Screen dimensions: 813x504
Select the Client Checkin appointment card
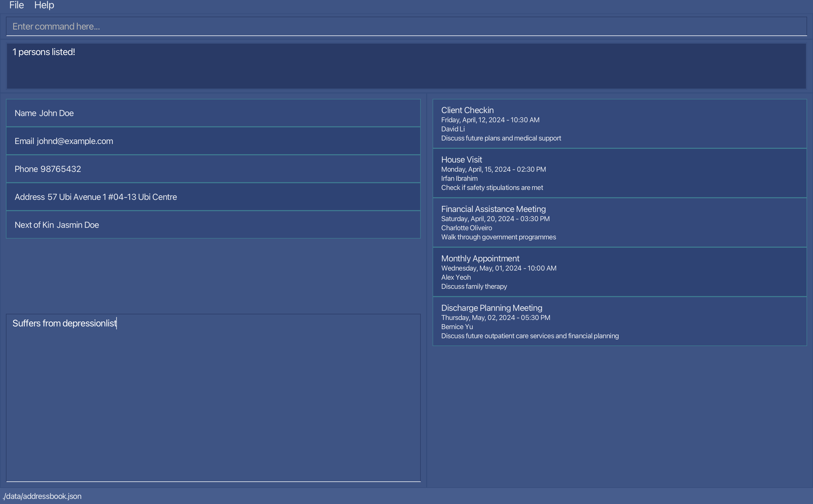tap(619, 124)
